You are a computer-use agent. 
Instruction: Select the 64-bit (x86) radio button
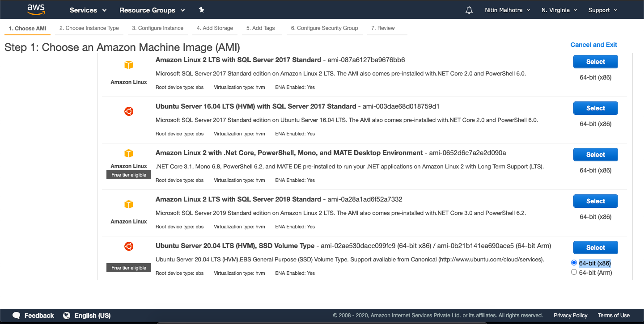point(574,263)
